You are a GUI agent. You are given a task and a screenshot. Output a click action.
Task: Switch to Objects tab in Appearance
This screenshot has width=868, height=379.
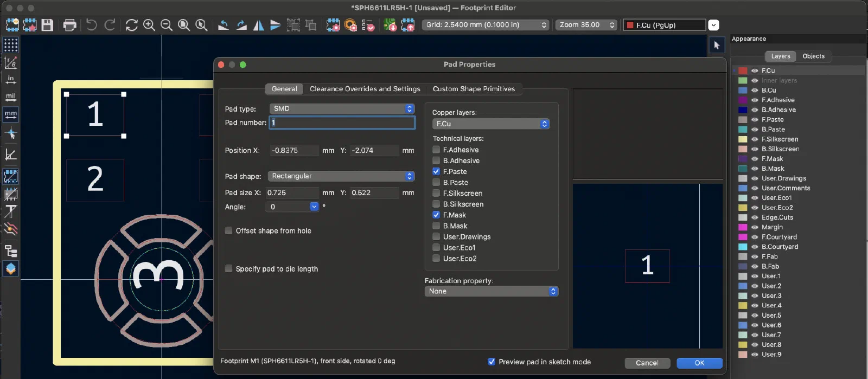pos(813,56)
